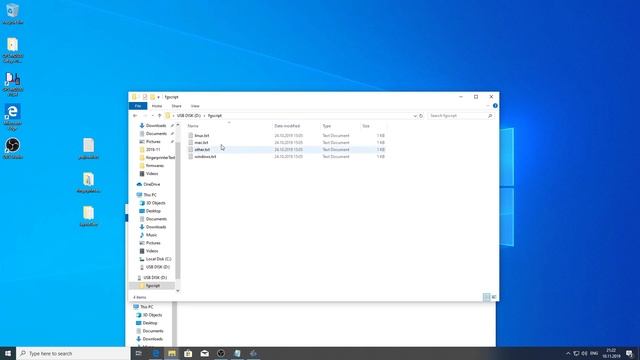This screenshot has height=360, width=640.
Task: Go up one folder level
Action: coord(160,116)
